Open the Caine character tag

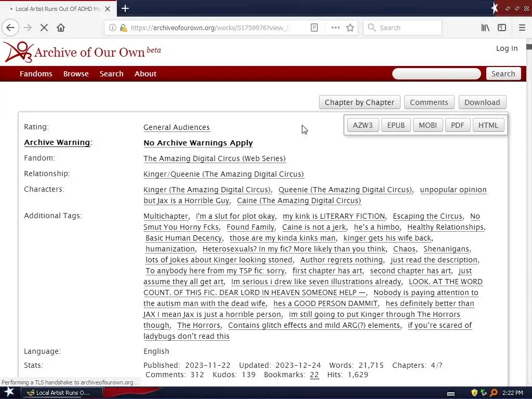[x=299, y=201]
